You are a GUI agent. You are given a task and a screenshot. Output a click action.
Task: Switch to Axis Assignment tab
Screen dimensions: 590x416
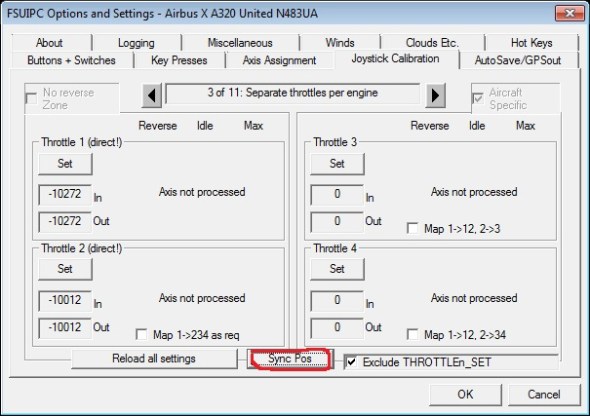coord(279,60)
